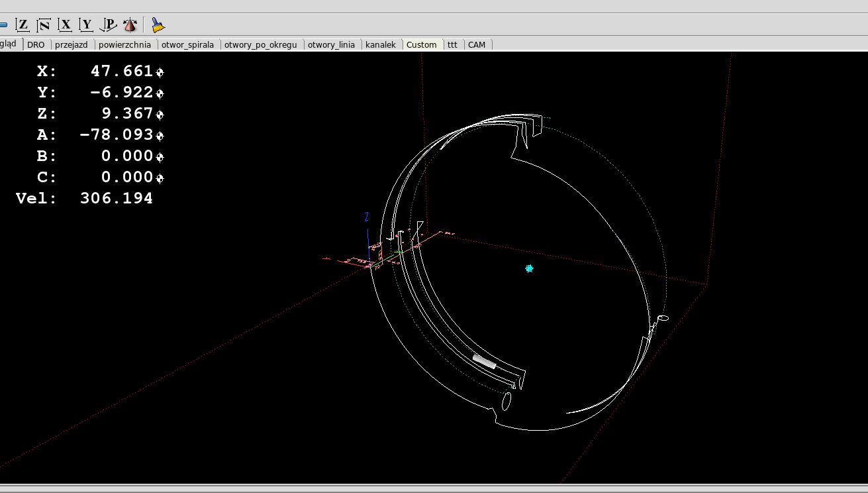
Task: Click the blue Z axis origin label
Action: click(x=366, y=217)
